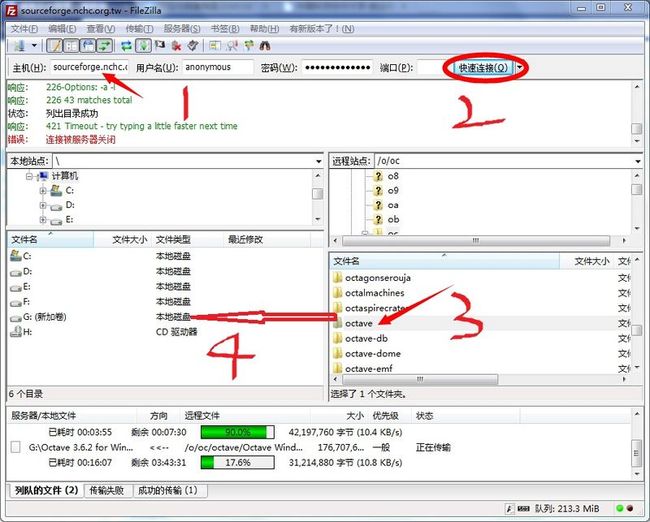Viewport: 650px width, 522px height.
Task: Open the 有新版本了!(N) menu
Action: tap(322, 29)
